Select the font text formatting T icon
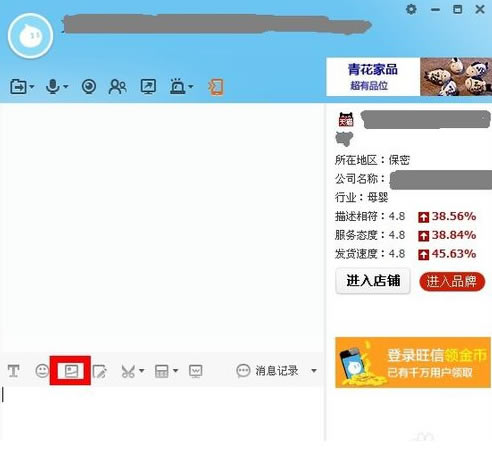The image size is (492, 451). pos(13,371)
